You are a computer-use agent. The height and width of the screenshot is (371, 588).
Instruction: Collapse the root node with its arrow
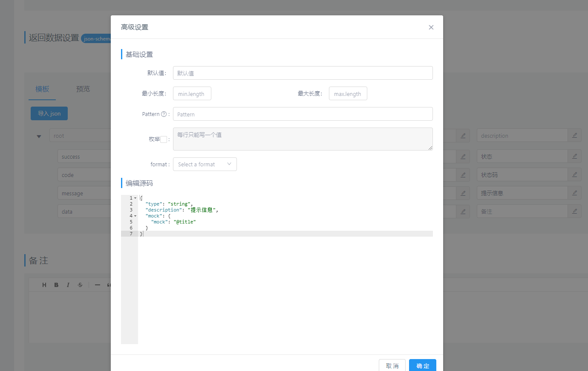39,135
